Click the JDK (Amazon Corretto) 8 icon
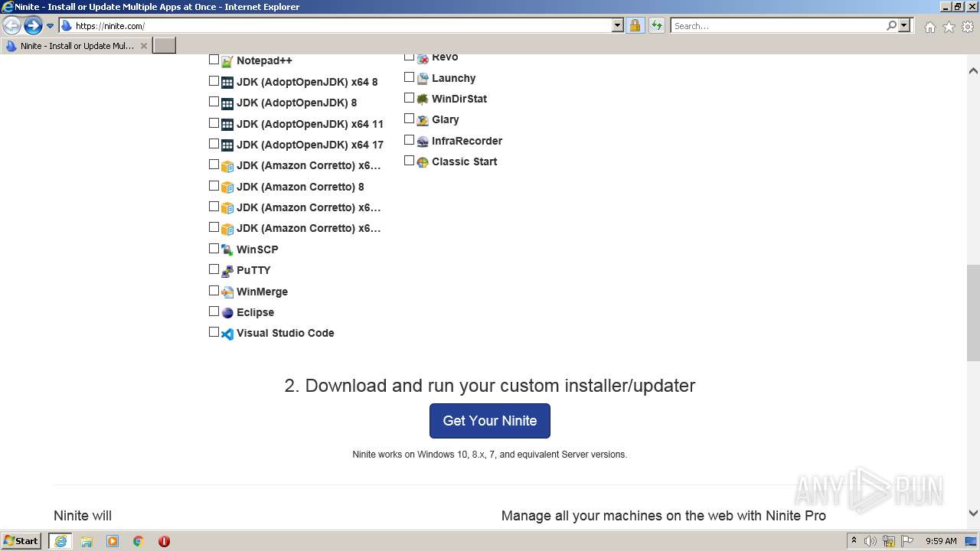Screen dimensions: 980x551 click(227, 187)
